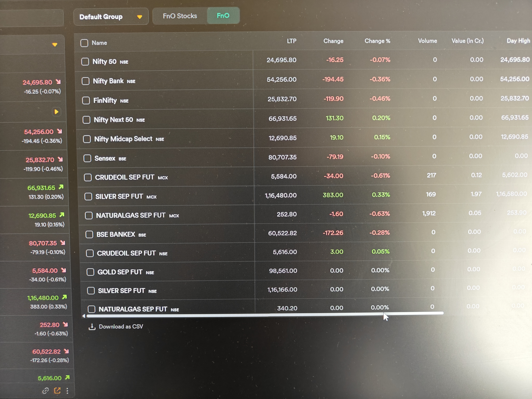Click the LTP value 340.20
This screenshot has width=532, height=399.
point(287,308)
